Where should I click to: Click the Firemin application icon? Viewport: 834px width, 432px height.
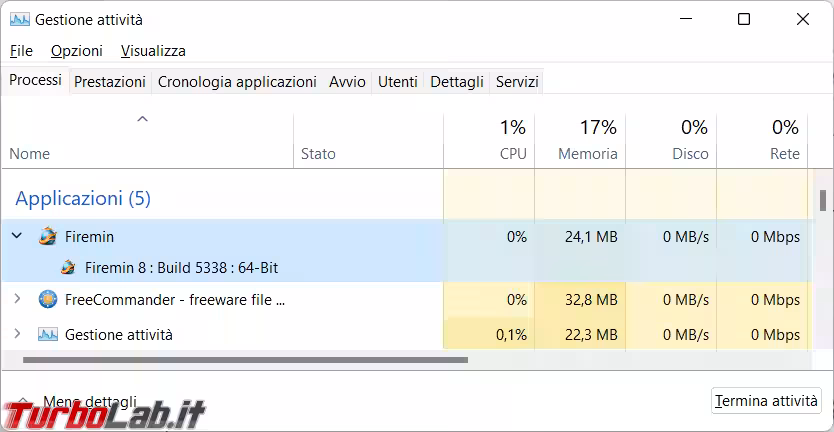pyautogui.click(x=48, y=237)
